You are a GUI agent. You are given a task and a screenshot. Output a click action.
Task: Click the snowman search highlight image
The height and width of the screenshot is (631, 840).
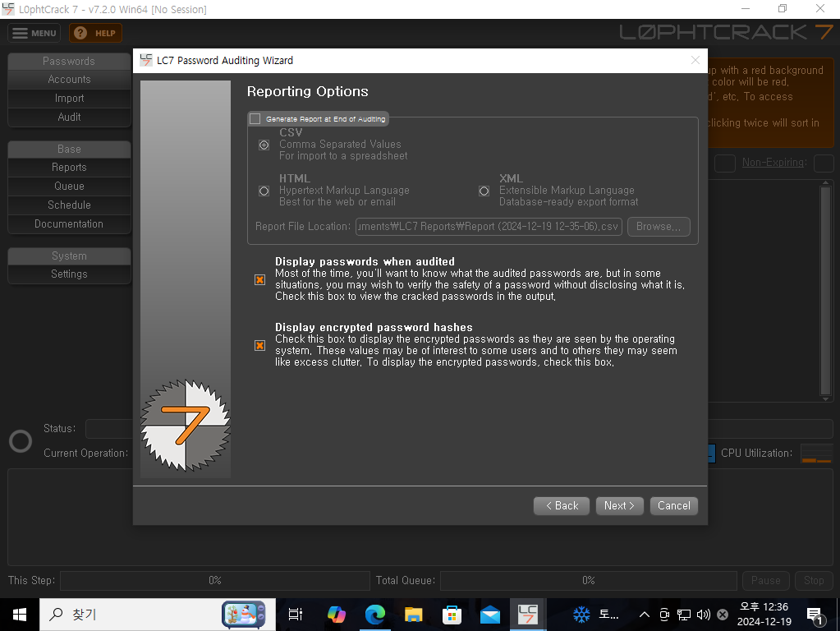tap(243, 615)
